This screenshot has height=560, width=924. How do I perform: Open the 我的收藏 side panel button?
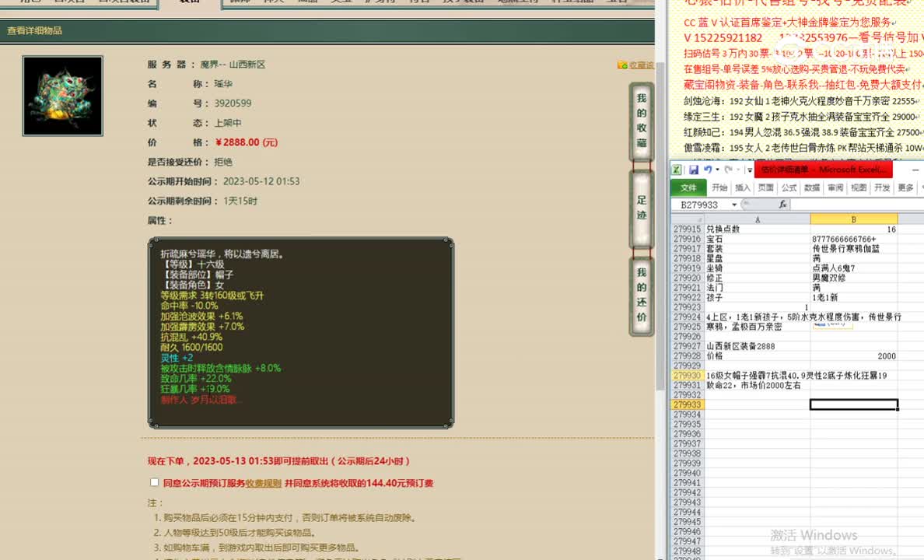point(642,121)
